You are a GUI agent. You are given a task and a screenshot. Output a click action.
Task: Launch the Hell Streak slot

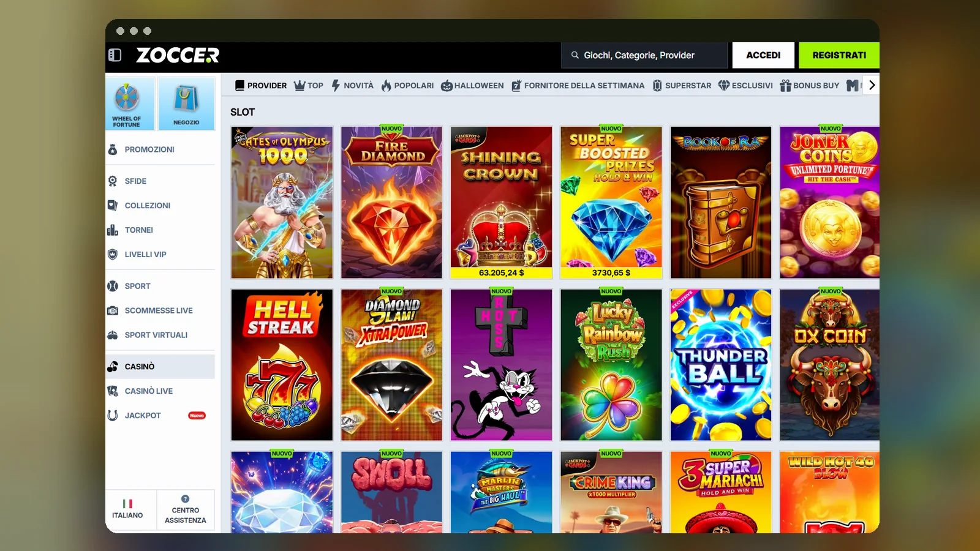(282, 365)
